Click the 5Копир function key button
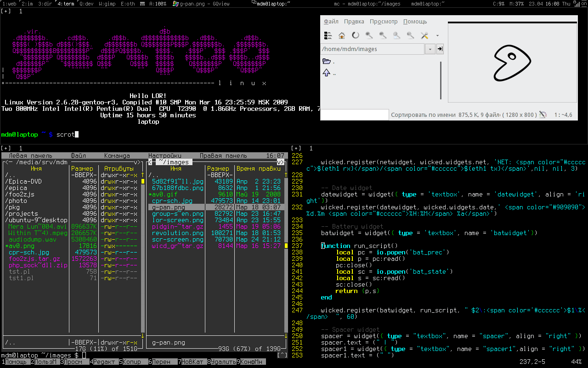 point(134,362)
